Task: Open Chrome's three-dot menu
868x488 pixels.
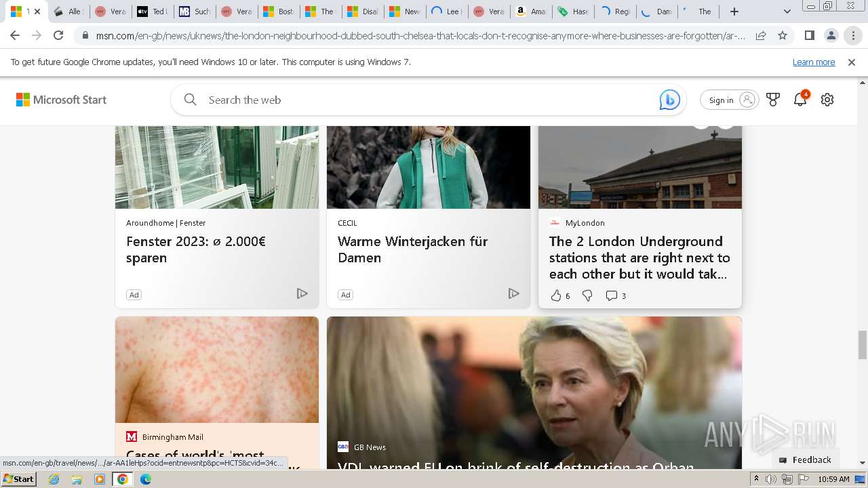Action: [853, 35]
